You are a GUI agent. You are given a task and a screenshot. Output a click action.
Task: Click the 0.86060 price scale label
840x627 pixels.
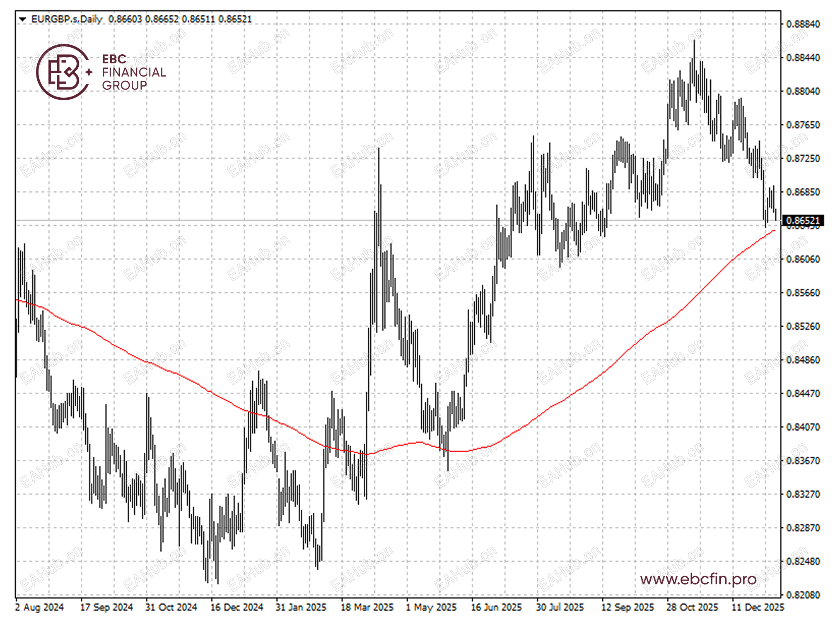[x=803, y=259]
